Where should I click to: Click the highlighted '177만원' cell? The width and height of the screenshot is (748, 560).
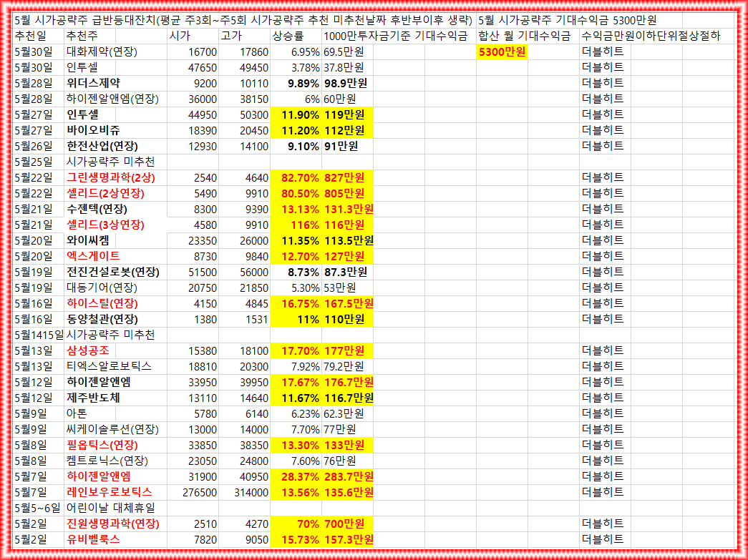coord(347,350)
